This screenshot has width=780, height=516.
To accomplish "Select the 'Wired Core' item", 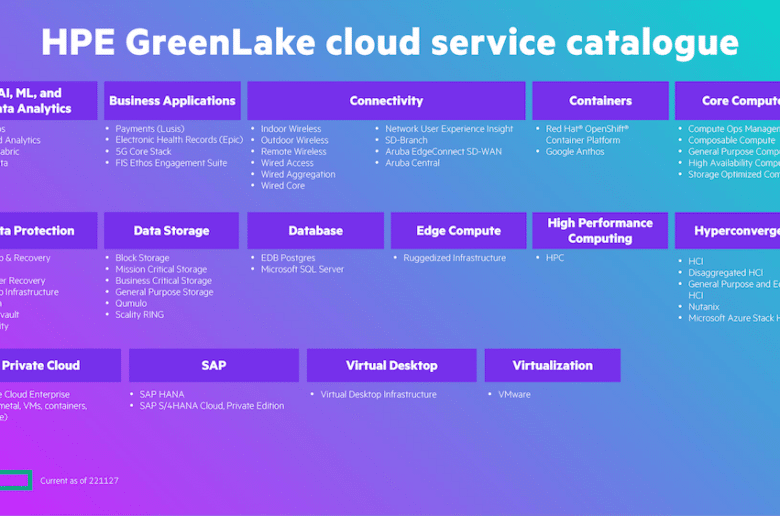I will (x=283, y=186).
